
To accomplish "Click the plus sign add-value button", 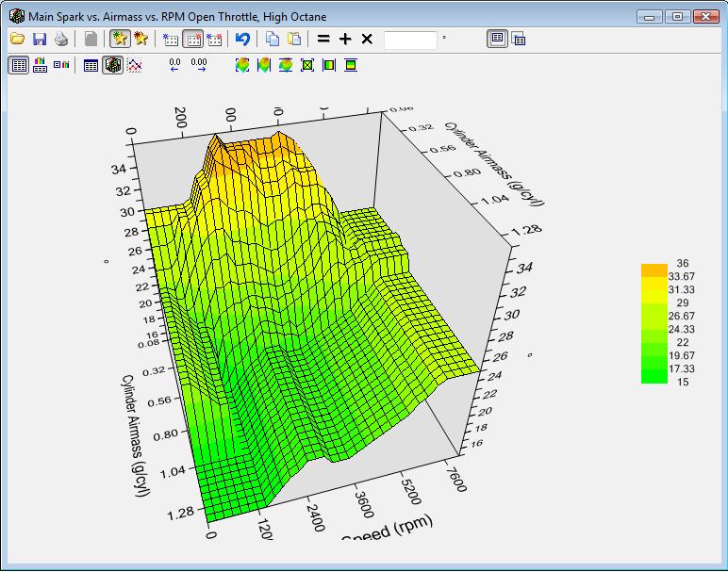I will click(x=345, y=39).
